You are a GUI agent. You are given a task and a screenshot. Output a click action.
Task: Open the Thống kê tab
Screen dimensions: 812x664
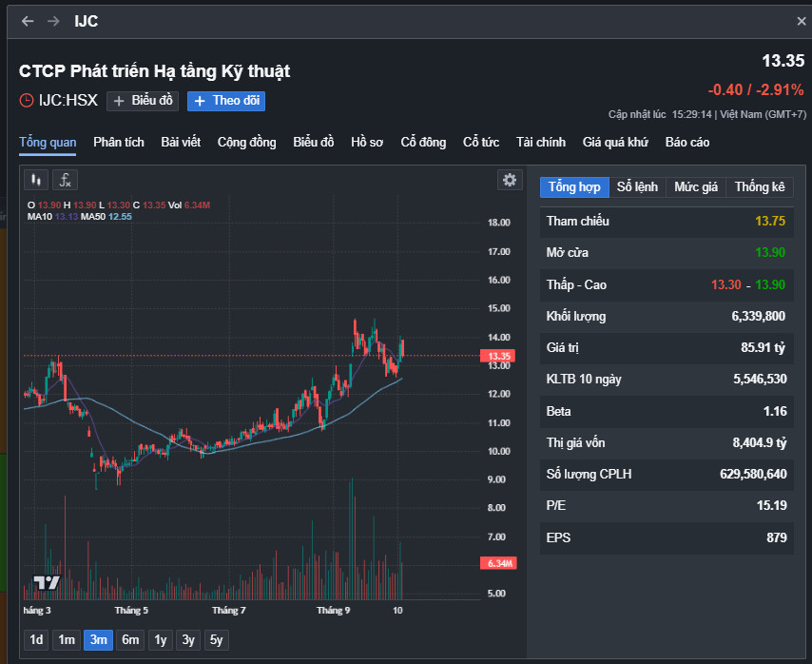click(x=760, y=186)
